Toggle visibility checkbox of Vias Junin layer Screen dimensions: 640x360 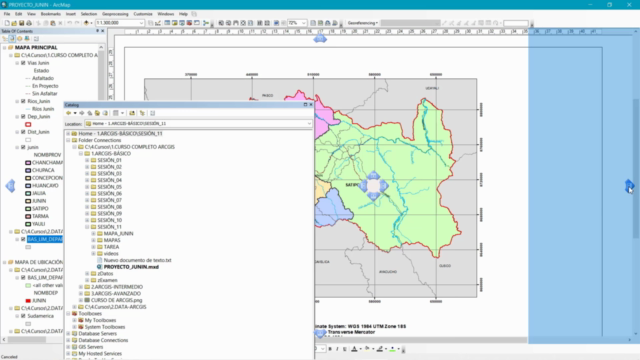pyautogui.click(x=23, y=63)
